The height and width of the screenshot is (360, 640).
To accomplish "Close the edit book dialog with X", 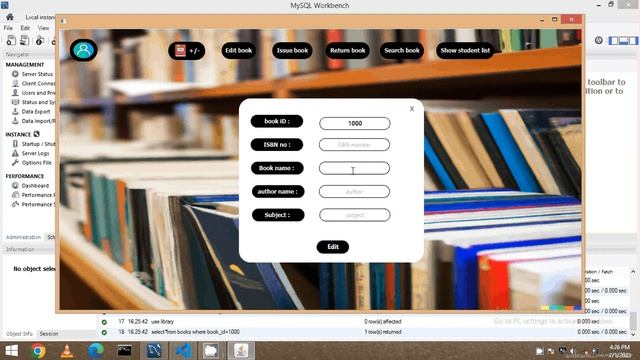I will click(412, 109).
